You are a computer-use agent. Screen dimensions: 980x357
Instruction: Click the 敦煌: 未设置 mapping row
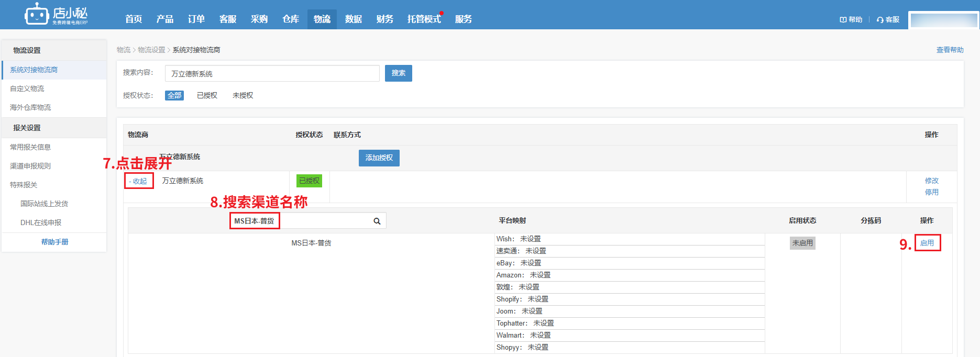point(630,287)
